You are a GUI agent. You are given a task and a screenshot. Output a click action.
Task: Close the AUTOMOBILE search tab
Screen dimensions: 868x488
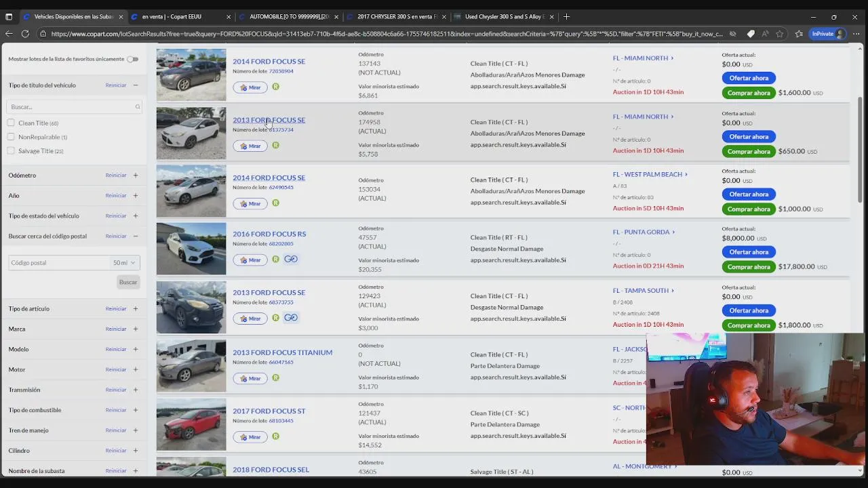pyautogui.click(x=336, y=16)
